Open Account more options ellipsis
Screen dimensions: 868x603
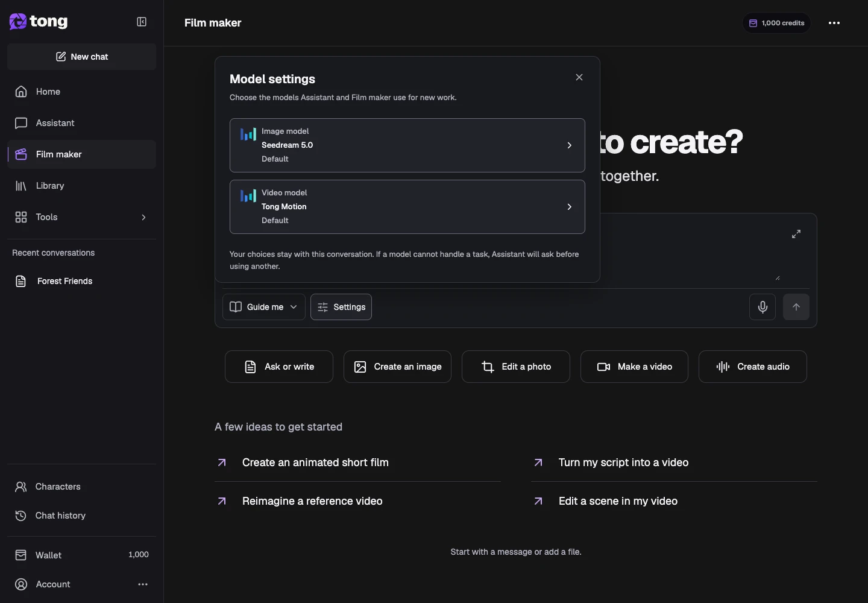tap(143, 584)
